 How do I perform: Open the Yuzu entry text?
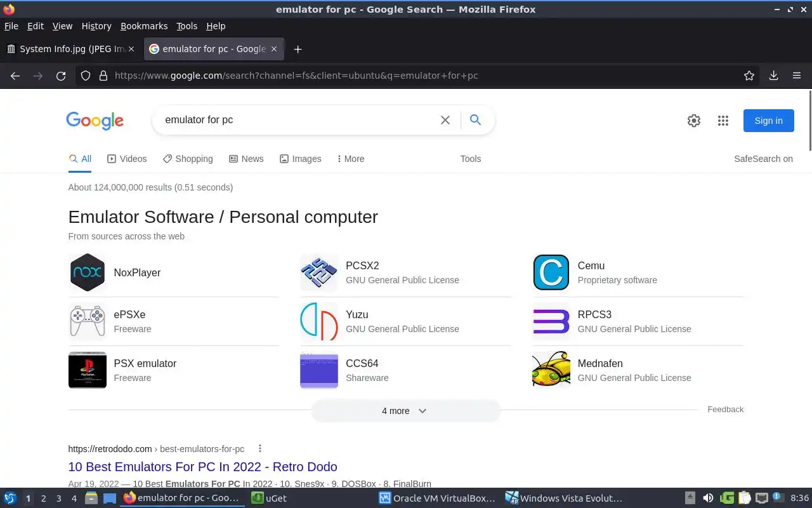point(357,314)
